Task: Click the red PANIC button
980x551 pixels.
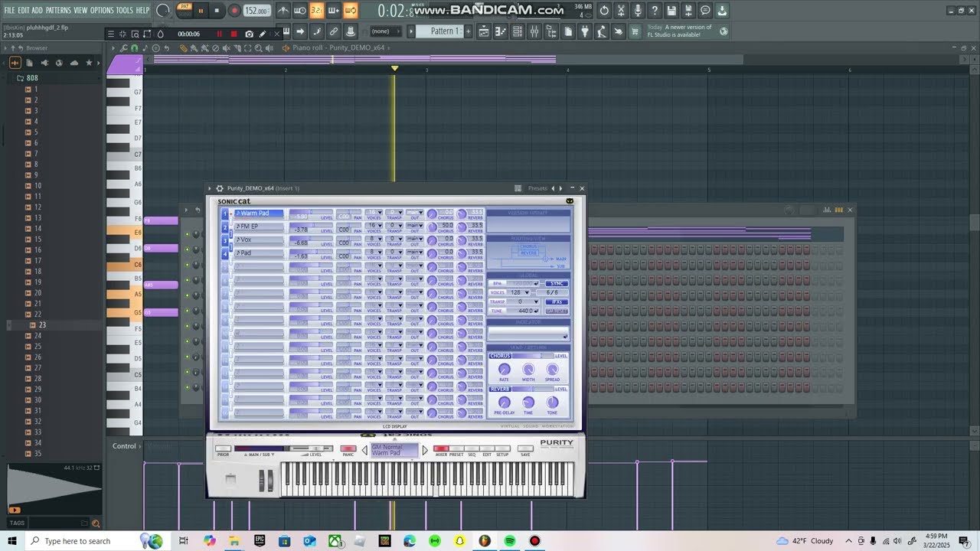Action: point(348,448)
